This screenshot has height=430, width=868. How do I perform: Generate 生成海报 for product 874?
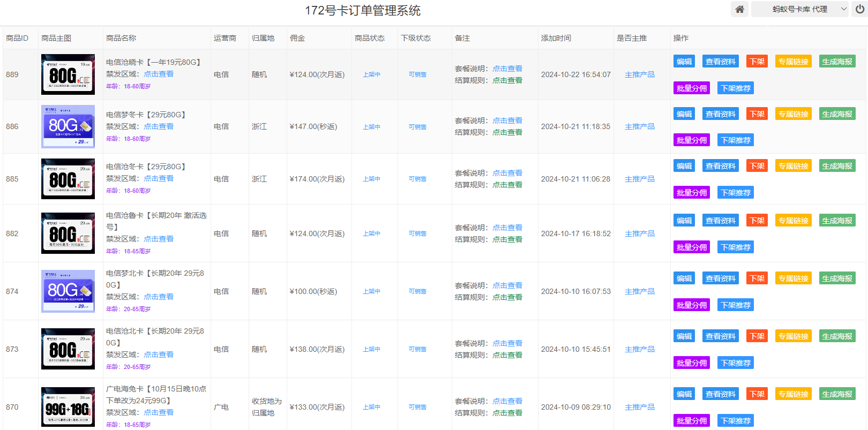837,278
